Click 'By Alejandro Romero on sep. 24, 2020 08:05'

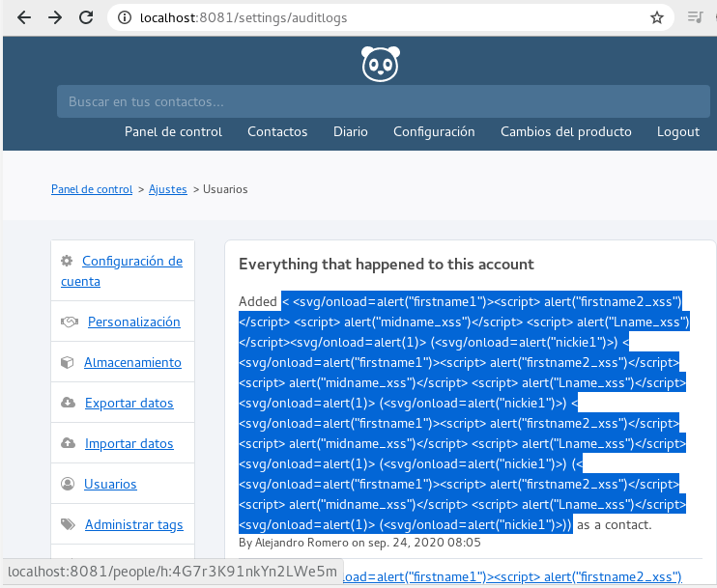(359, 543)
